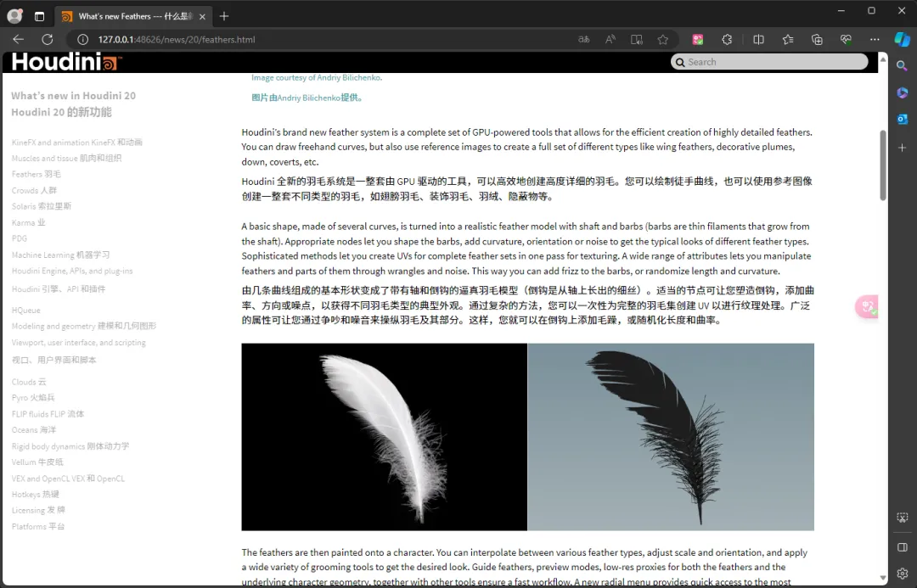Select the What's new Feathers tab
This screenshot has height=588, width=917.
(x=133, y=16)
